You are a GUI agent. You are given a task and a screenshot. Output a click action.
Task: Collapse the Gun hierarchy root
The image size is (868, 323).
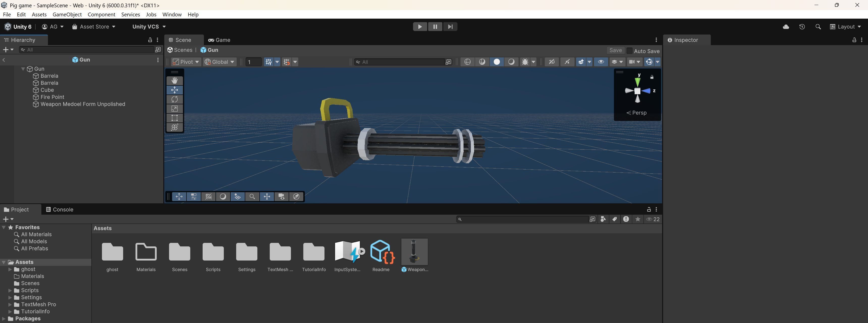click(x=23, y=69)
